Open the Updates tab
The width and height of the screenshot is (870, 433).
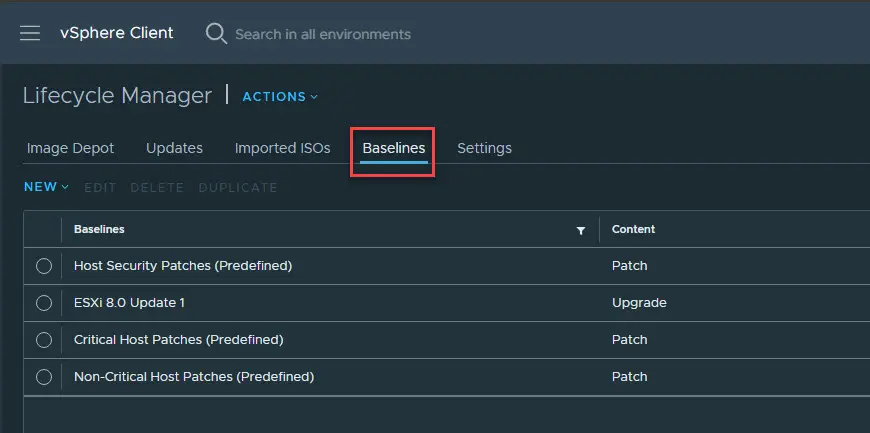click(x=174, y=148)
